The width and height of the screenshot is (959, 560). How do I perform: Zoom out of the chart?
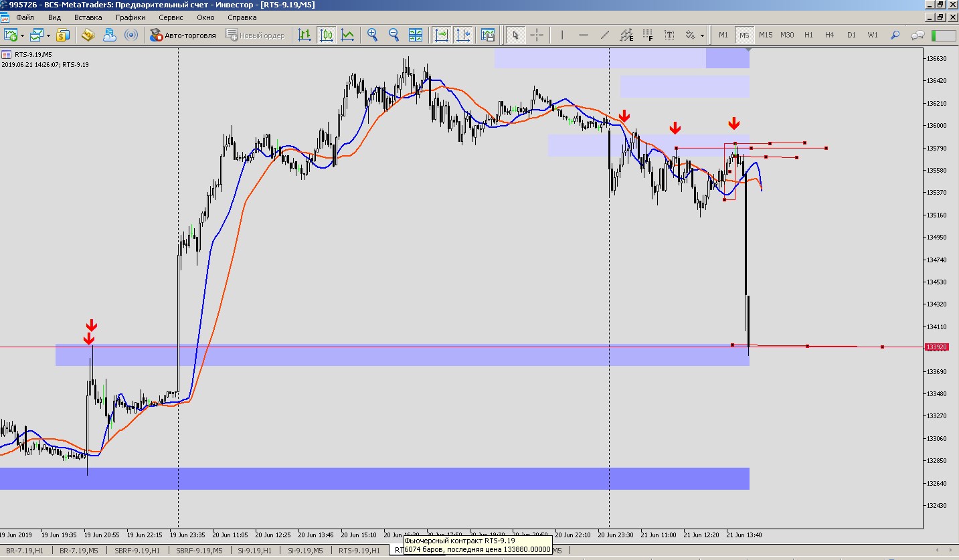[x=394, y=35]
